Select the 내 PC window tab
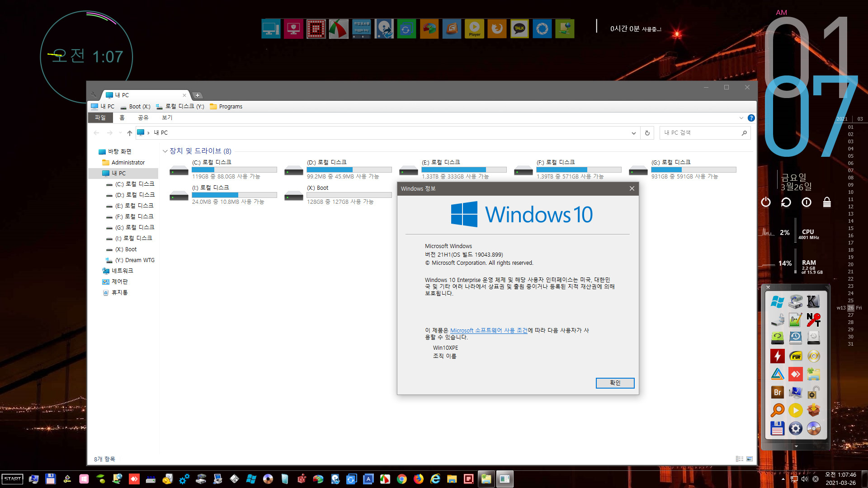This screenshot has height=488, width=868. click(145, 95)
